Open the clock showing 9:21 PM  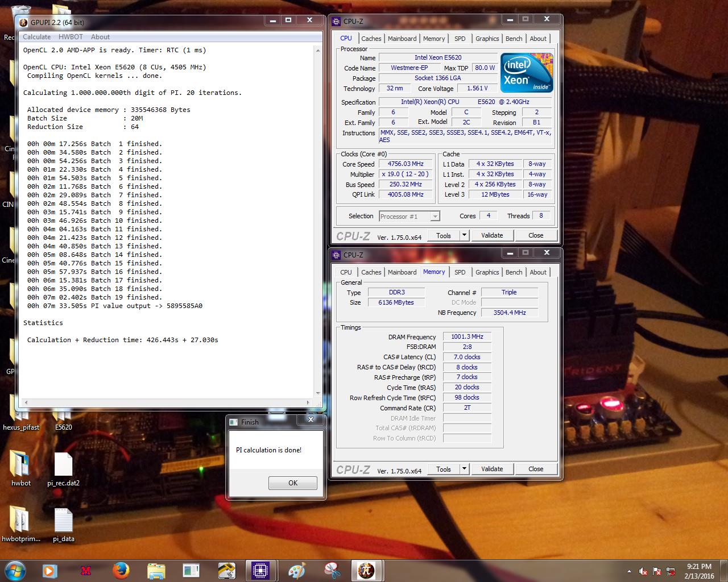coord(699,571)
